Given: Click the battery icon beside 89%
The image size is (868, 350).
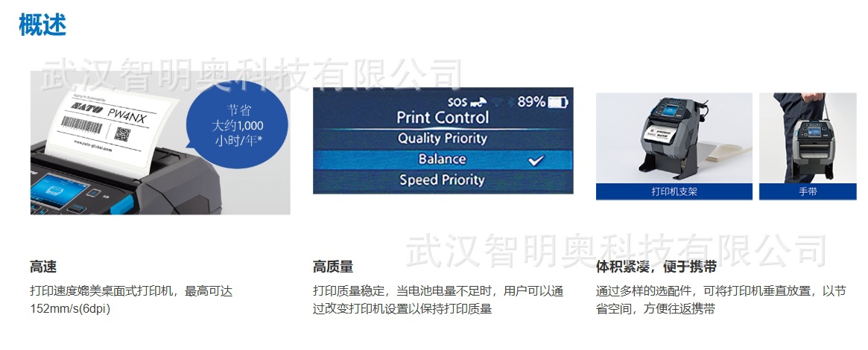Looking at the screenshot, I should (x=557, y=102).
